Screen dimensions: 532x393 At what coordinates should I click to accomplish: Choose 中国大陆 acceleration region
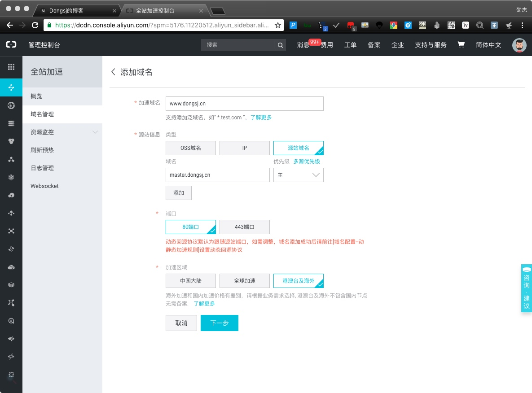click(x=191, y=281)
